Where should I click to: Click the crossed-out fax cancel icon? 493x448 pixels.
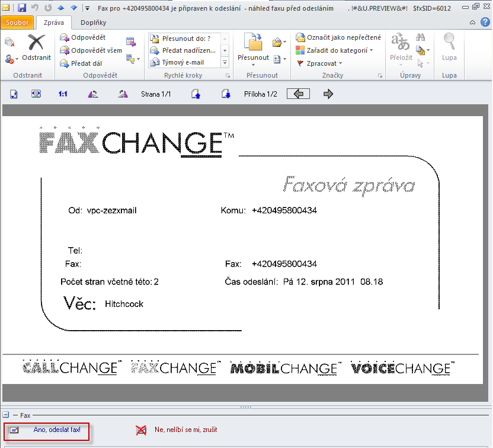141,430
